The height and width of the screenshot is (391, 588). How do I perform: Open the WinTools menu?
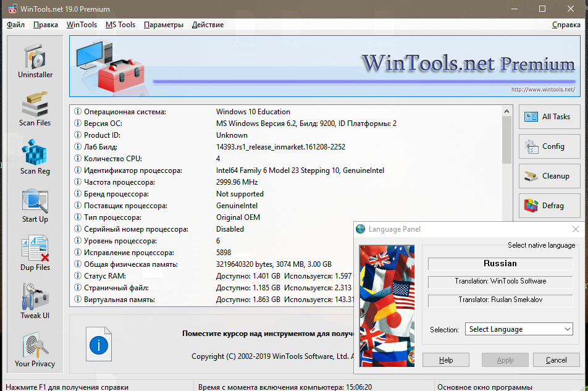(x=82, y=25)
